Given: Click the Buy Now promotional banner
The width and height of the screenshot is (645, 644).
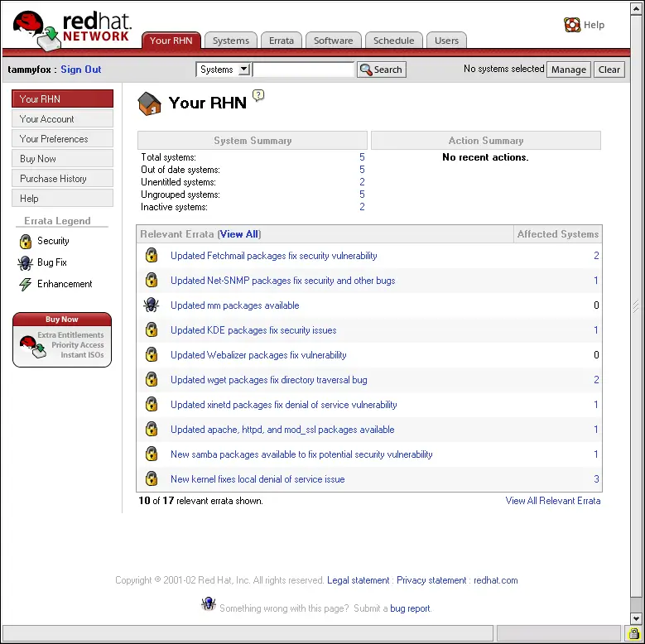Looking at the screenshot, I should (x=62, y=339).
